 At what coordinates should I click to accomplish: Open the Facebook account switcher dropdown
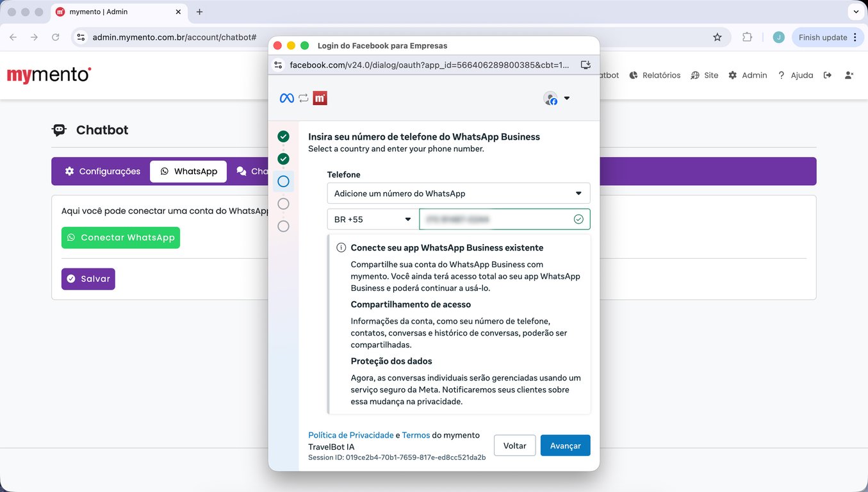coord(557,98)
